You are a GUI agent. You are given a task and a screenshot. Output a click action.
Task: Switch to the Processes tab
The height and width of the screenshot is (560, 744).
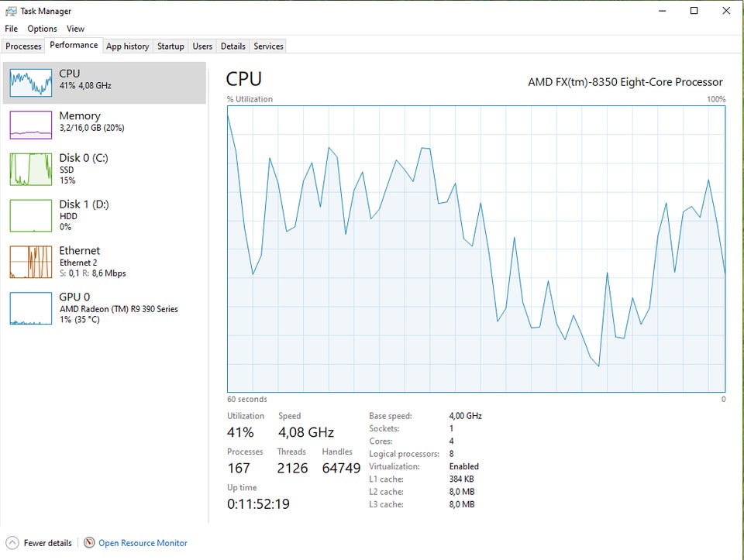coord(23,46)
